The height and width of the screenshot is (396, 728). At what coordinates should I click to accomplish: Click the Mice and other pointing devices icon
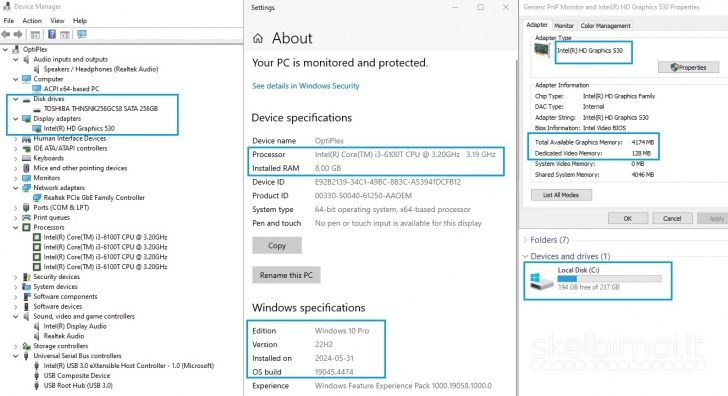pos(26,168)
